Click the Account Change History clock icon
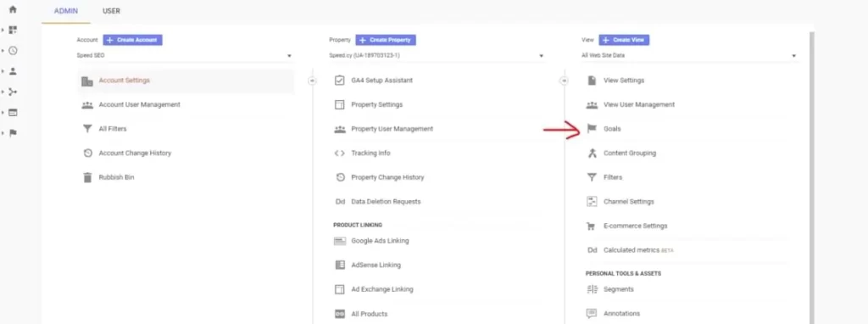 click(x=87, y=154)
